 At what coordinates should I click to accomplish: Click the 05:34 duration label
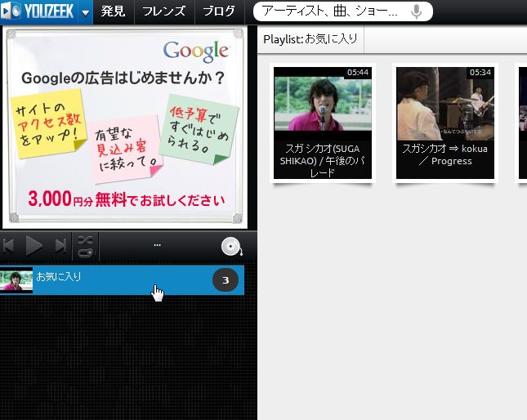click(480, 73)
